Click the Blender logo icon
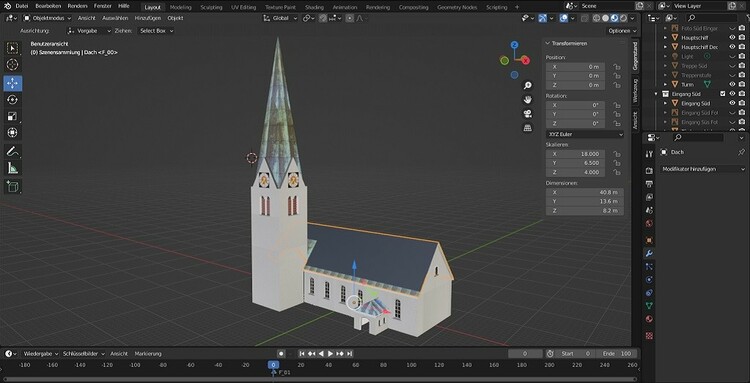 point(7,6)
